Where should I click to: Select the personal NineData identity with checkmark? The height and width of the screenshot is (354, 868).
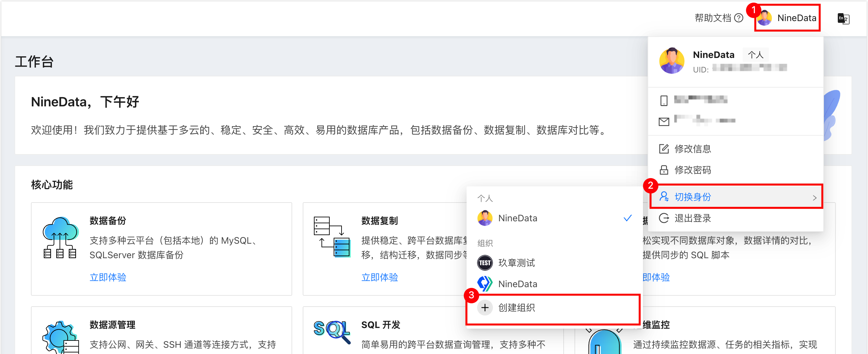(554, 218)
